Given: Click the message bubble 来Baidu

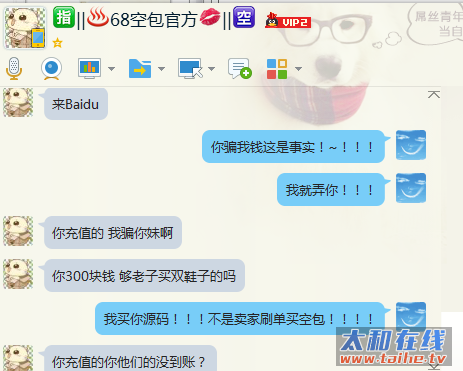Looking at the screenshot, I should pyautogui.click(x=76, y=104).
